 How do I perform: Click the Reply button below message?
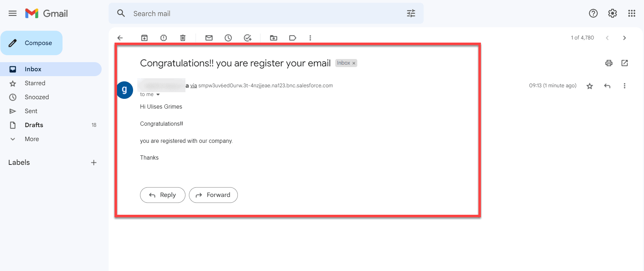click(163, 195)
